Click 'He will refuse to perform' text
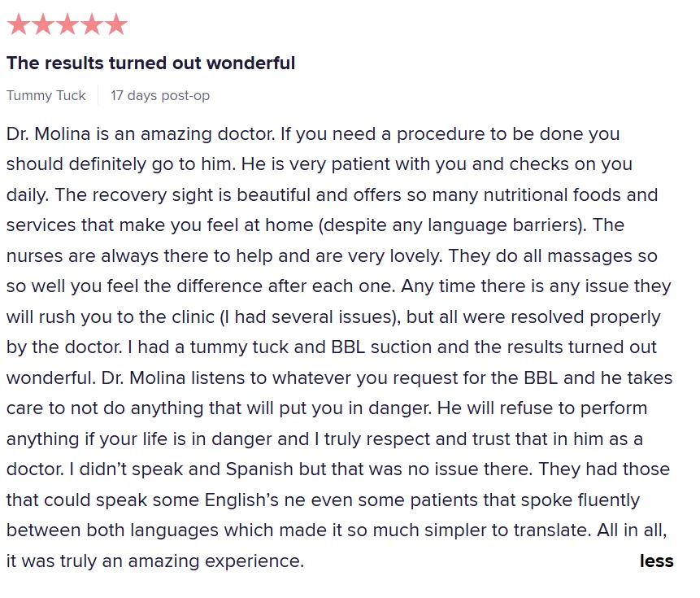This screenshot has width=700, height=598. 542,408
